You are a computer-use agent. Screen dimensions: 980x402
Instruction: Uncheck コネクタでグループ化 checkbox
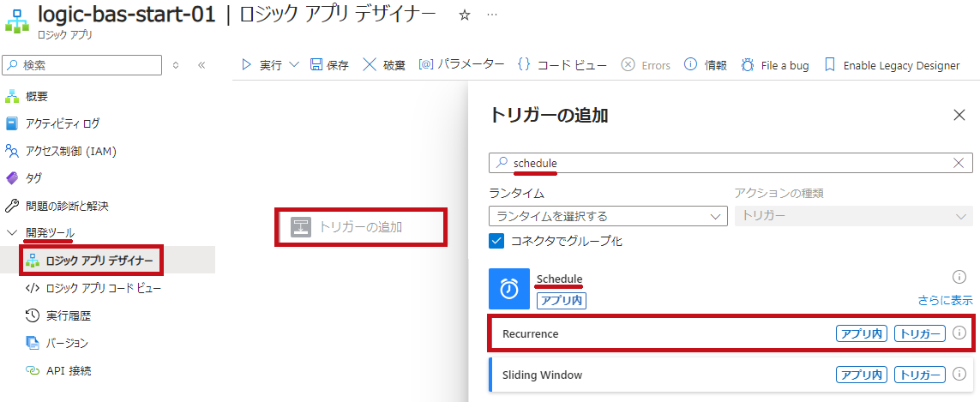pos(496,241)
